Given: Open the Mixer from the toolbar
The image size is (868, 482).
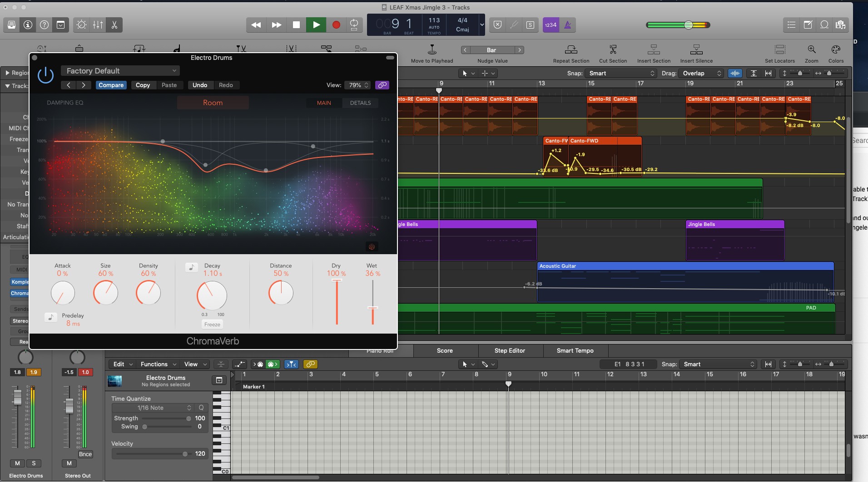Looking at the screenshot, I should [x=98, y=25].
